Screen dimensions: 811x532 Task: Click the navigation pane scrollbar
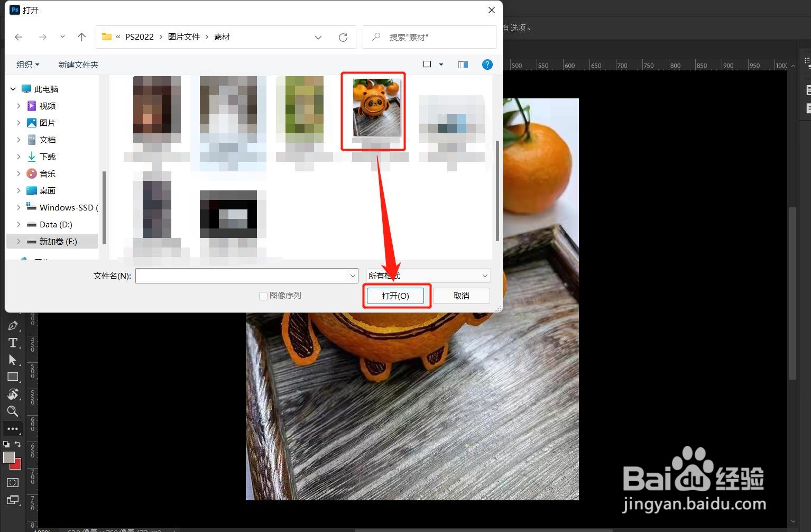104,207
